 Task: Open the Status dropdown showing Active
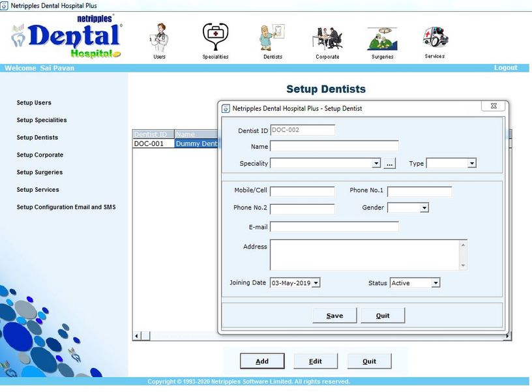tap(436, 282)
